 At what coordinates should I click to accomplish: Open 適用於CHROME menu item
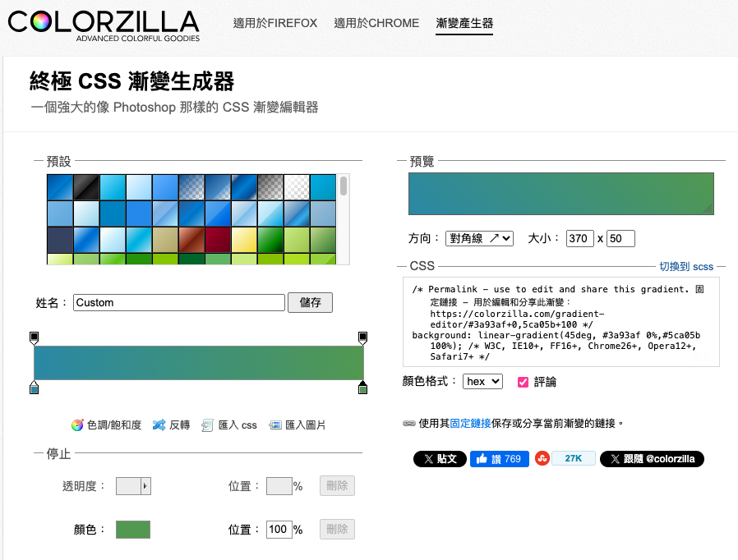click(x=376, y=23)
